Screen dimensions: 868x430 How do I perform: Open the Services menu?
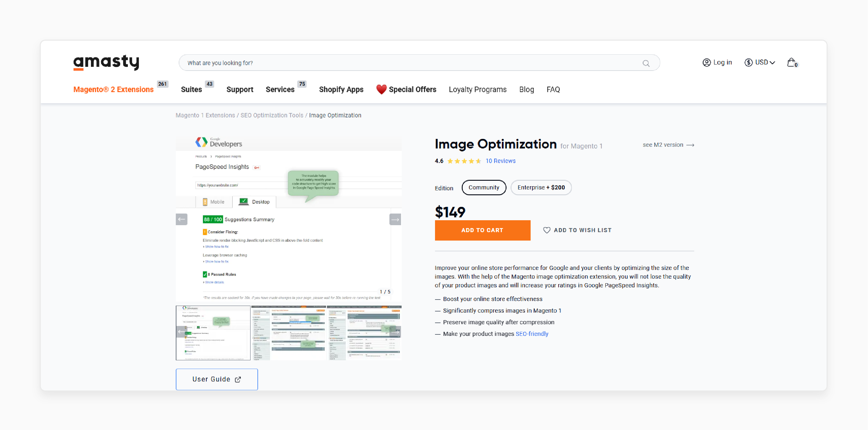click(x=280, y=90)
